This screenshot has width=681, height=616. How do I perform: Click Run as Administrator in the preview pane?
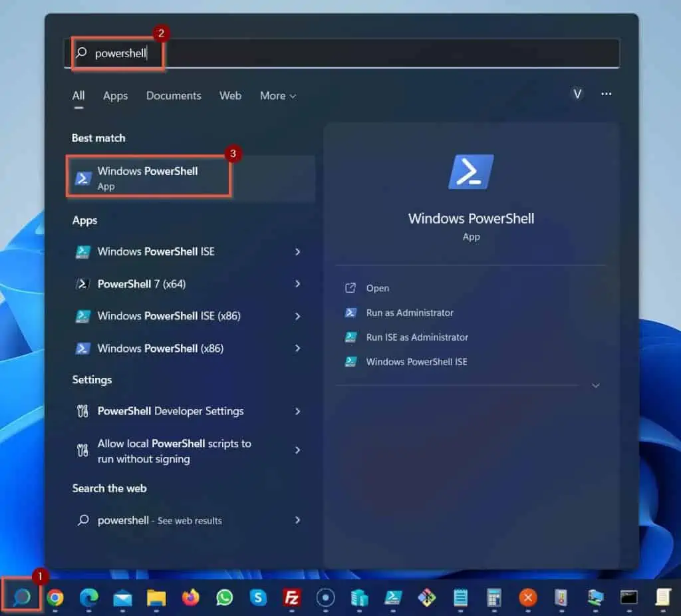click(x=409, y=313)
